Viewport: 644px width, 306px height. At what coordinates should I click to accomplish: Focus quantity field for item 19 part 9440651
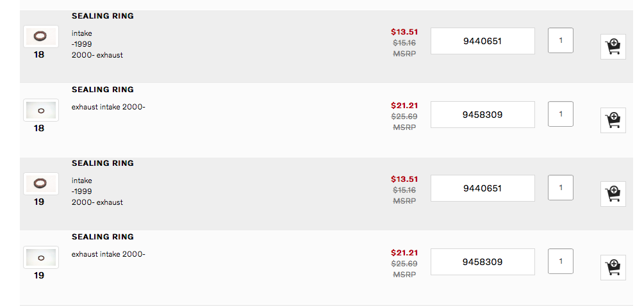(x=561, y=188)
